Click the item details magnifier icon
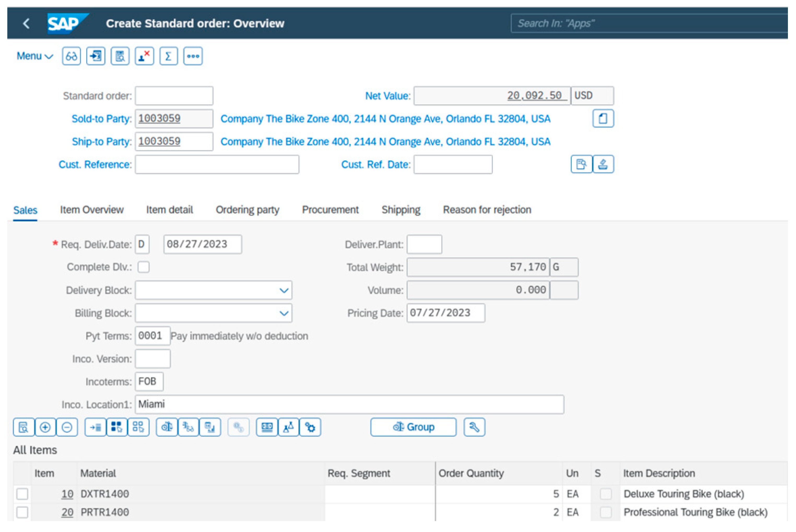796x532 pixels. click(24, 427)
